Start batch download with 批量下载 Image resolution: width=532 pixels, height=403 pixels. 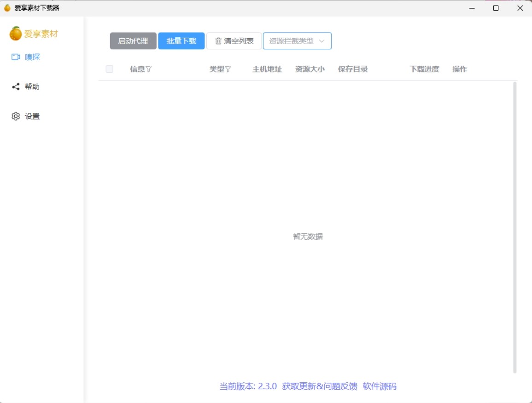181,41
